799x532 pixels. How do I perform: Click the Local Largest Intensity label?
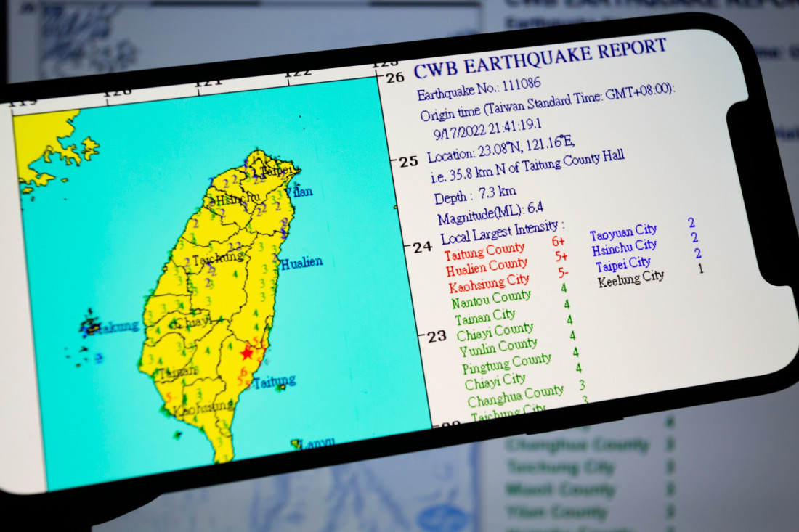point(503,232)
